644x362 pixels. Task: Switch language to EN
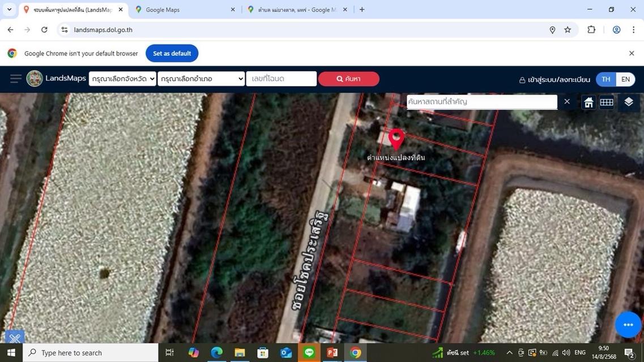(x=625, y=79)
